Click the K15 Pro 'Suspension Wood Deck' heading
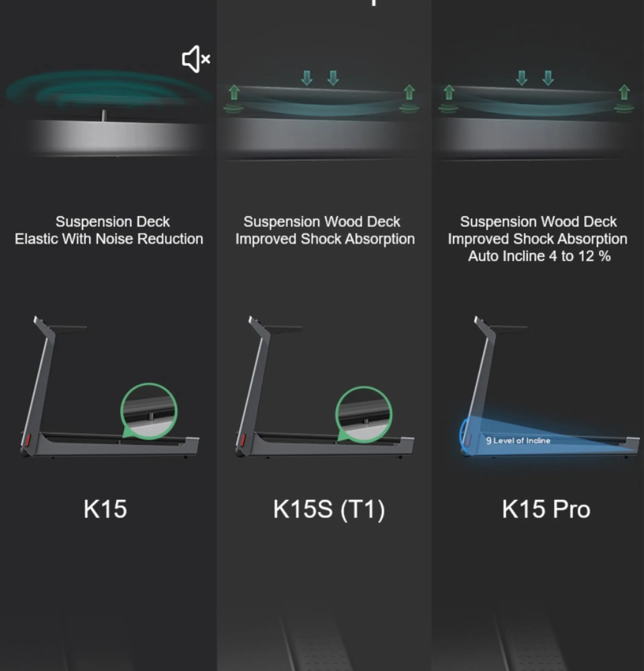Viewport: 644px width, 671px height. tap(538, 221)
